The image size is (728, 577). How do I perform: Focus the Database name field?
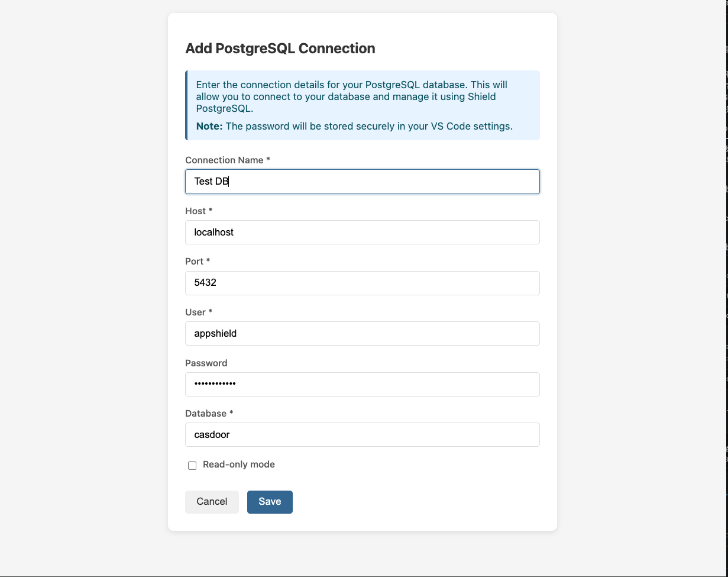(362, 435)
